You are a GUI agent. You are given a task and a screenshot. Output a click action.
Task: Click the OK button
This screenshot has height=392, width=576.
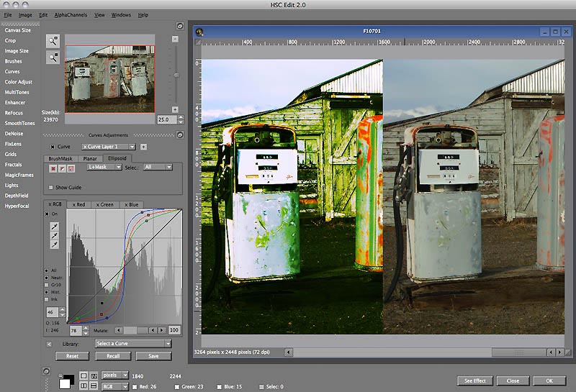[549, 380]
